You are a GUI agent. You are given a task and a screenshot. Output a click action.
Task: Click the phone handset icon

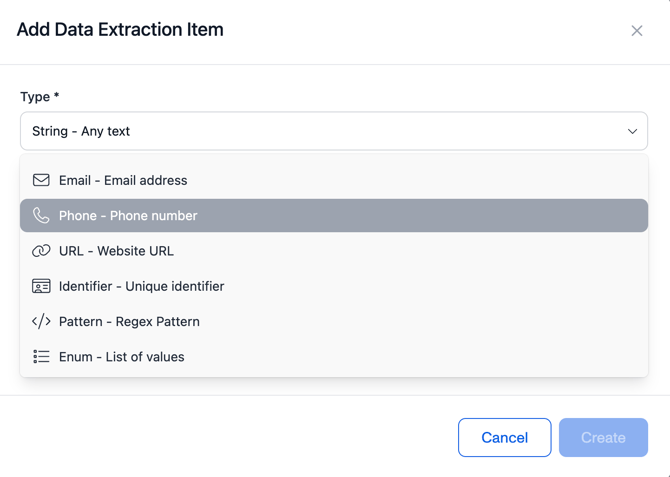click(x=41, y=216)
